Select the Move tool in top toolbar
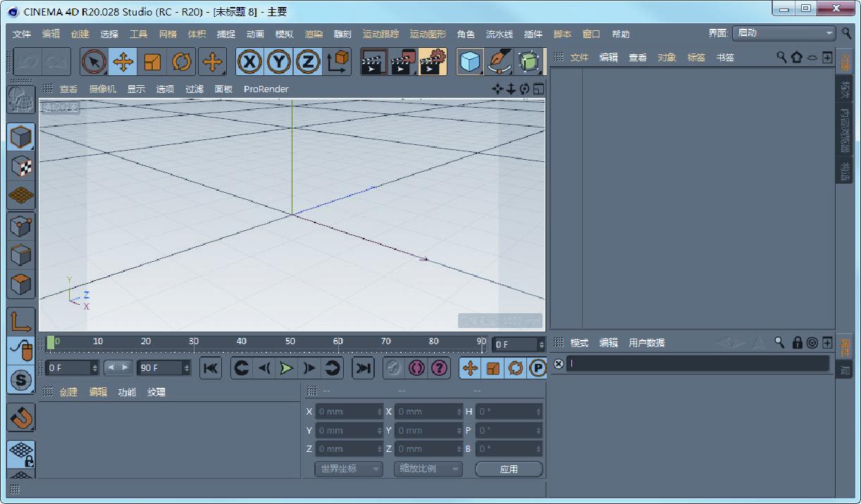This screenshot has width=861, height=504. [x=123, y=63]
